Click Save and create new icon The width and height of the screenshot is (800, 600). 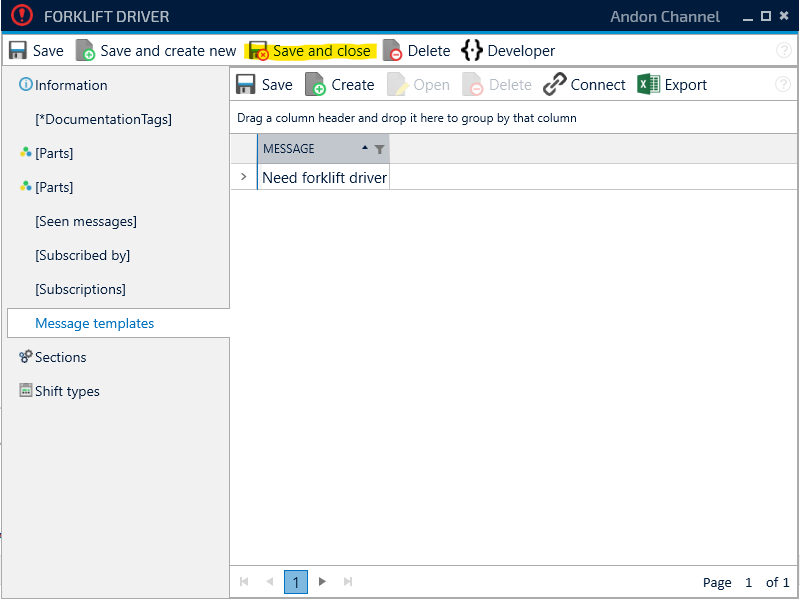pyautogui.click(x=86, y=51)
